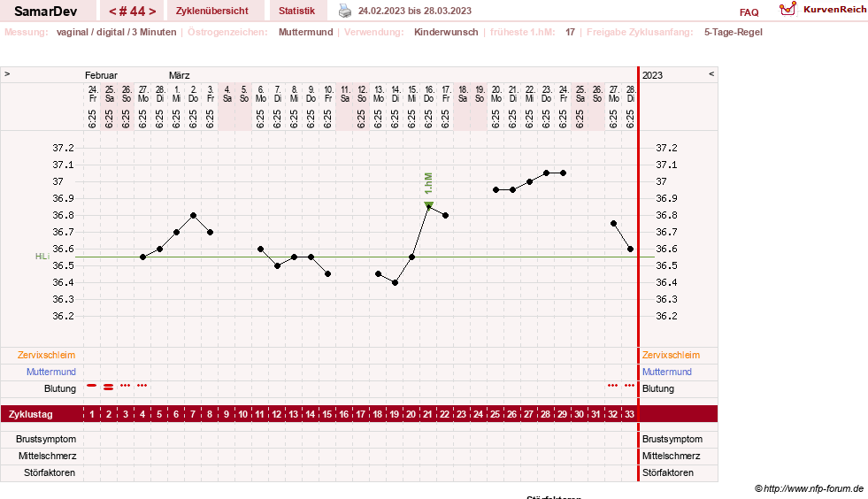Image resolution: width=868 pixels, height=499 pixels.
Task: Select cycle day 1 in Zyklustag row
Action: [x=92, y=414]
